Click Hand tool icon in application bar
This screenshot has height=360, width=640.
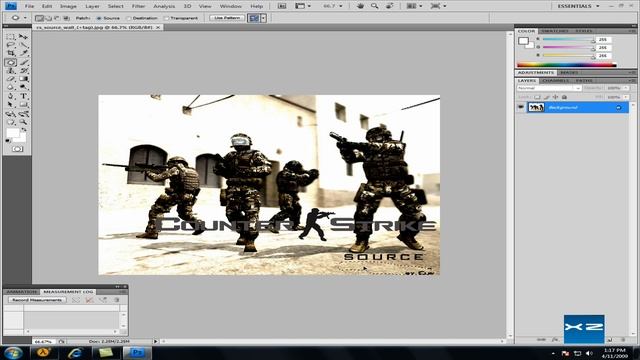[360, 6]
